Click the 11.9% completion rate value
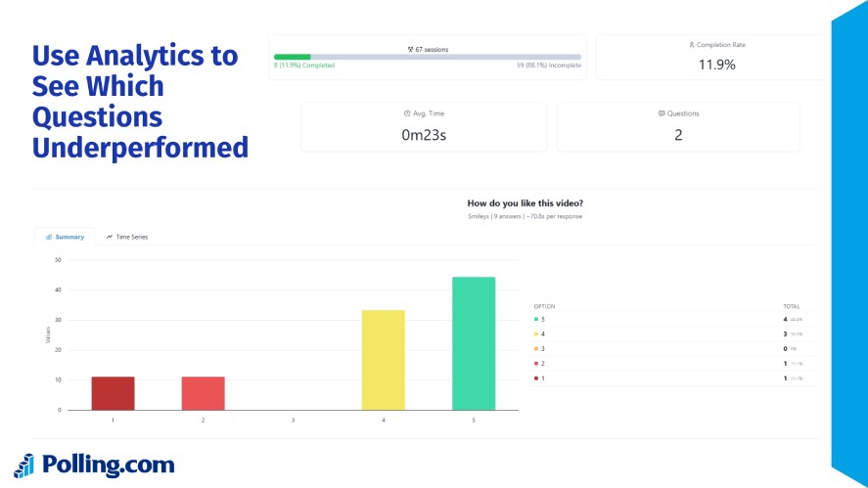 717,65
